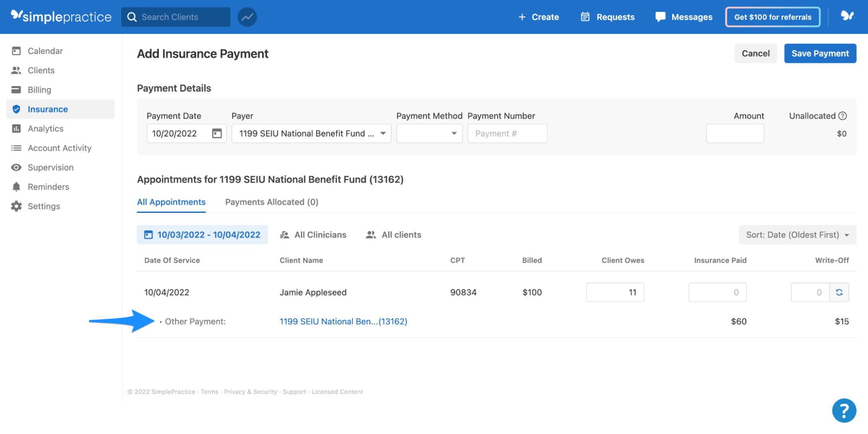Viewport: 868px width, 434px height.
Task: Click the Save Payment button
Action: [820, 53]
